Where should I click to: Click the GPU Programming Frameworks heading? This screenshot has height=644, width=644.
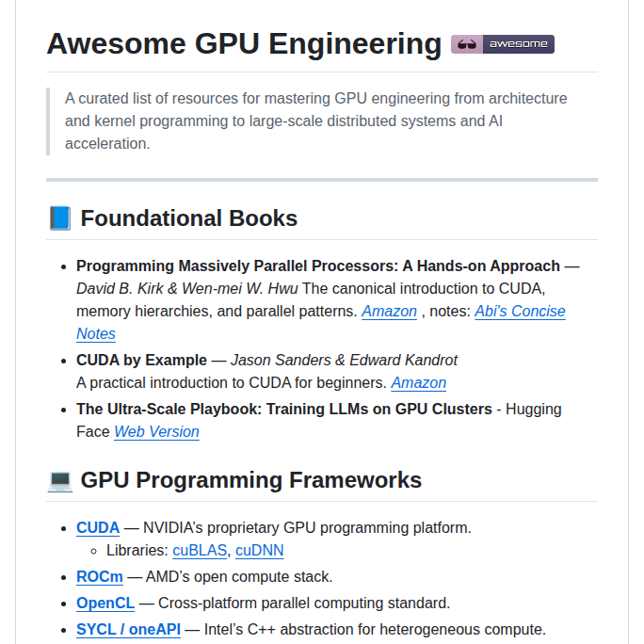pos(251,480)
